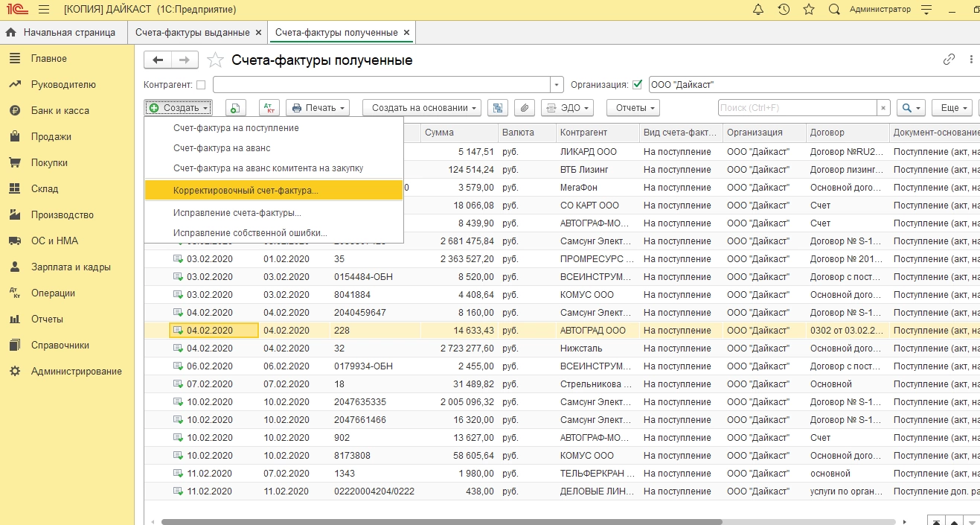The height and width of the screenshot is (525, 980).
Task: Add this page to favorites star
Action: coord(215,60)
